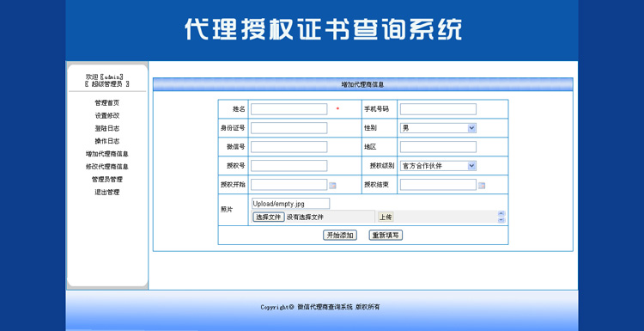This screenshot has width=644, height=331.
Task: Click 退出管理 to log out
Action: [x=106, y=192]
